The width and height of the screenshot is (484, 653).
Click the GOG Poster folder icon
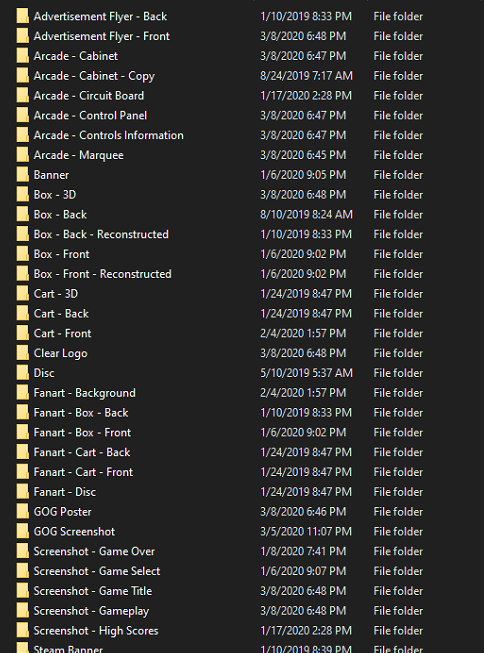click(22, 511)
